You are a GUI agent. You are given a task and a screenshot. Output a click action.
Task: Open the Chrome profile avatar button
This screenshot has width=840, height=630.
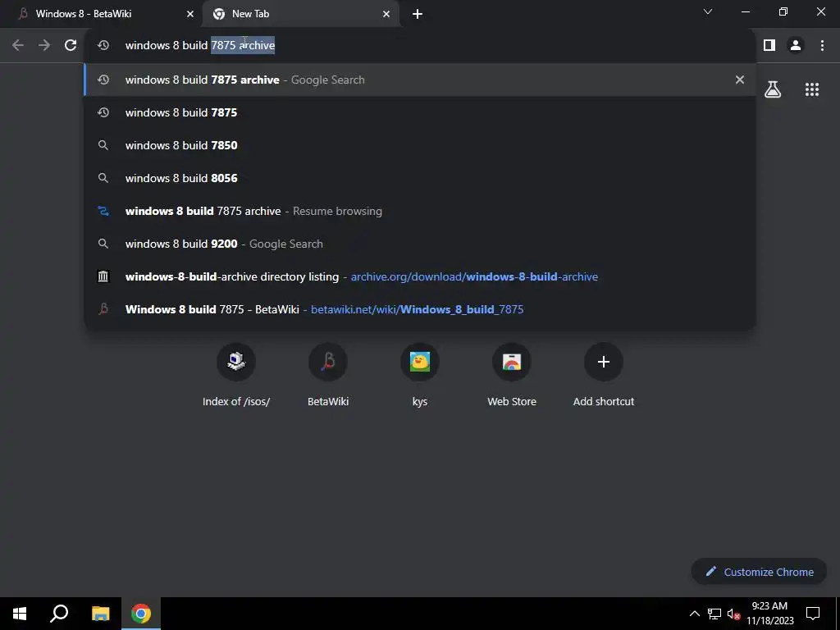coord(796,45)
